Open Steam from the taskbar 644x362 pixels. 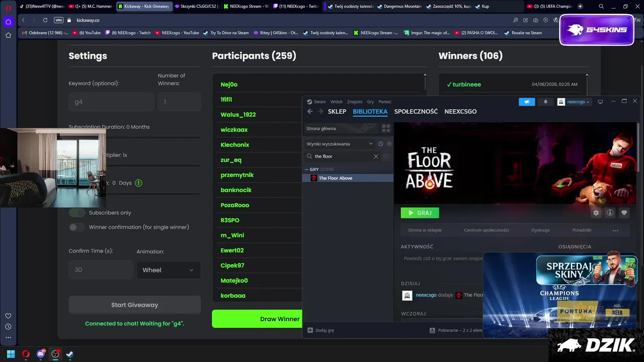click(70, 354)
